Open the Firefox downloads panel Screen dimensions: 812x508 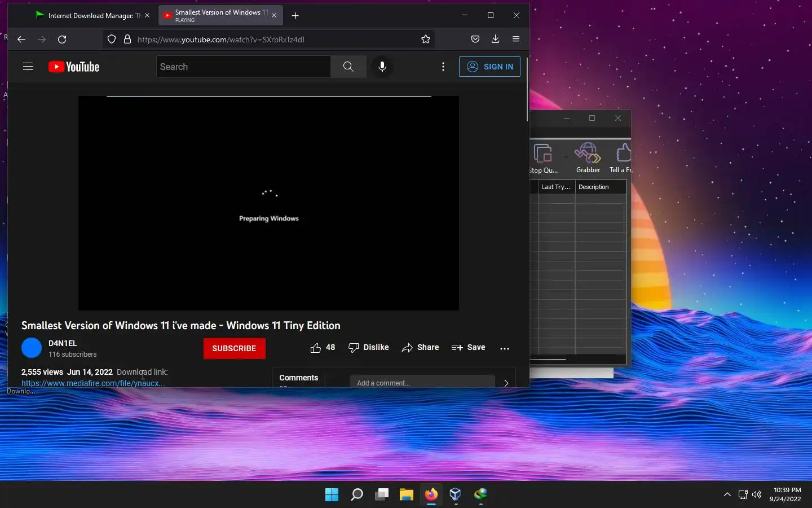495,39
